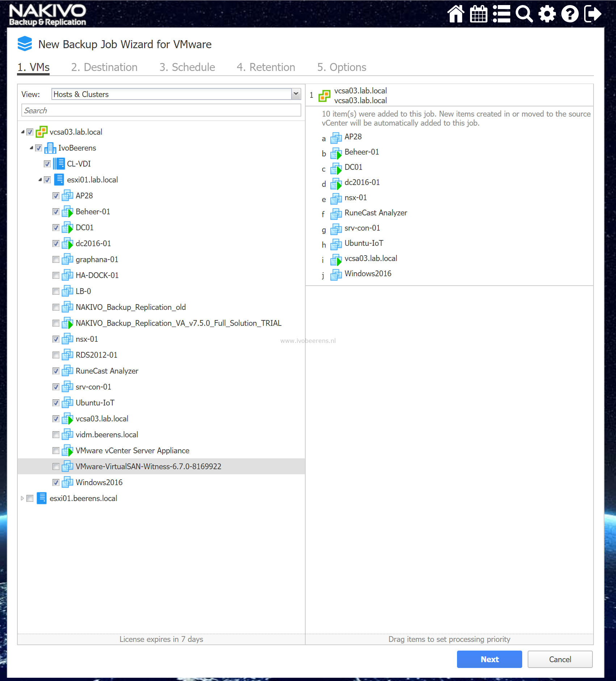
Task: Click the Log out icon
Action: click(x=593, y=14)
